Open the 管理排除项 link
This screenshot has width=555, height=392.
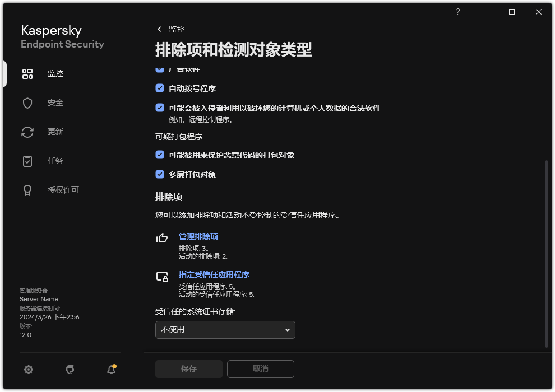tap(198, 236)
